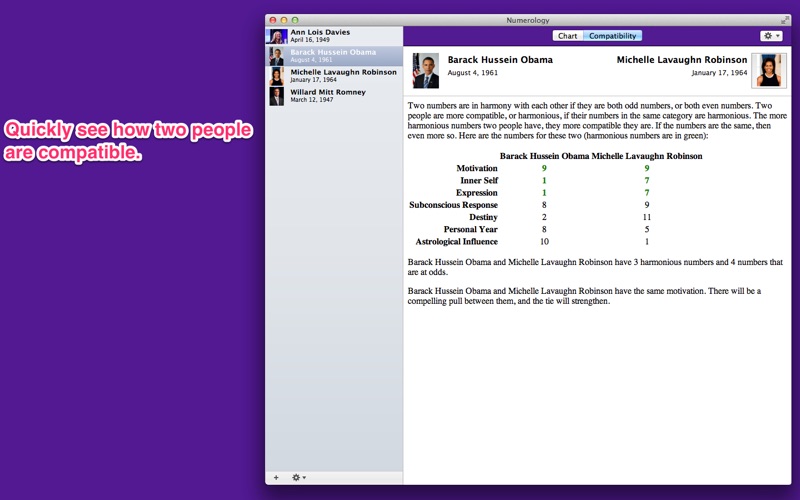
Task: Select Barack Hussein Obama list entry
Action: 334,56
